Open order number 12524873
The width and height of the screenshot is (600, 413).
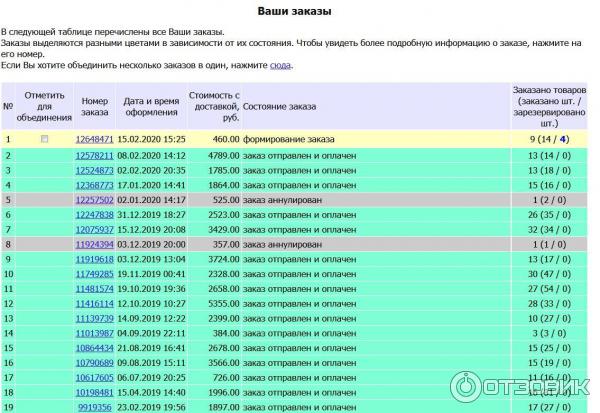pyautogui.click(x=95, y=170)
